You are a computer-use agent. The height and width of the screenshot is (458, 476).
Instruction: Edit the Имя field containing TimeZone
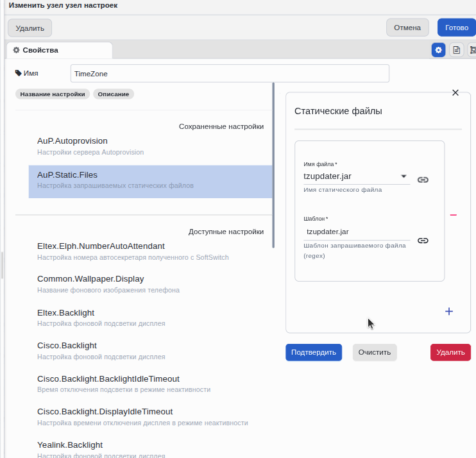point(230,74)
